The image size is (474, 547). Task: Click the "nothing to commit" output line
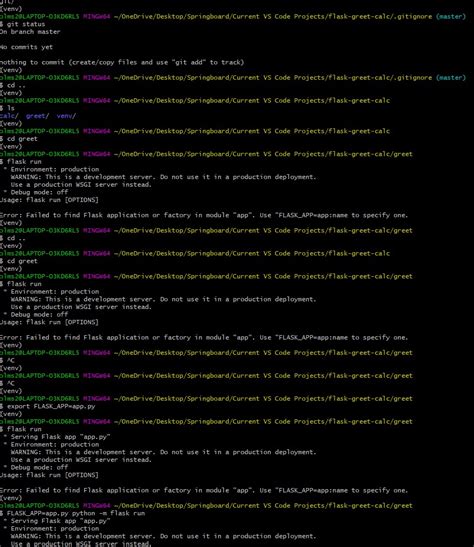pos(122,62)
